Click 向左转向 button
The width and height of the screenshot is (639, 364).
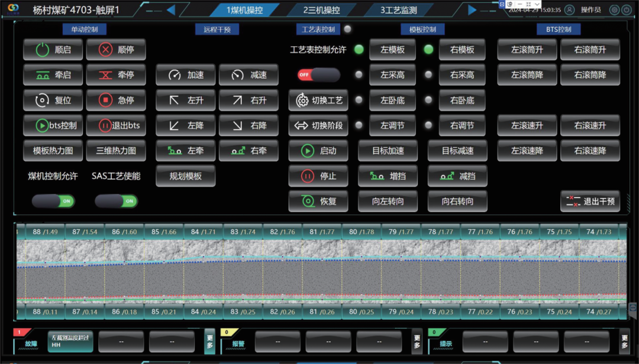coord(388,201)
